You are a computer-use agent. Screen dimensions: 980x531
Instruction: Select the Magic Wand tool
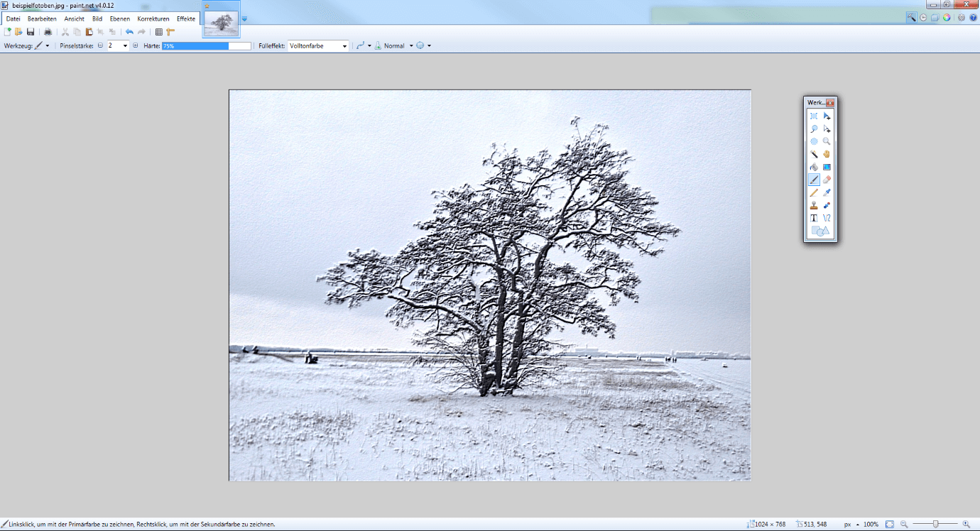(x=814, y=154)
